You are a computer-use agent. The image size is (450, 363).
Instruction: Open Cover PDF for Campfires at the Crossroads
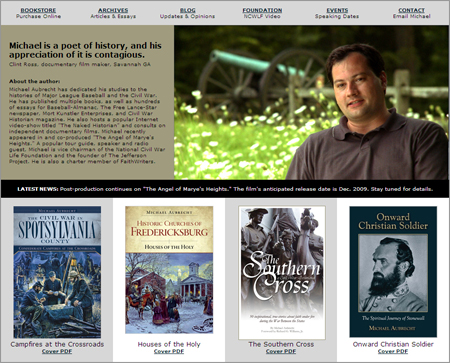coord(57,351)
